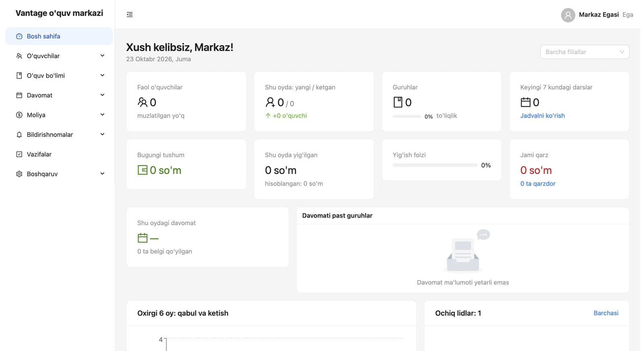
Task: Open the Barcha filiallar branch dropdown
Action: pos(584,52)
